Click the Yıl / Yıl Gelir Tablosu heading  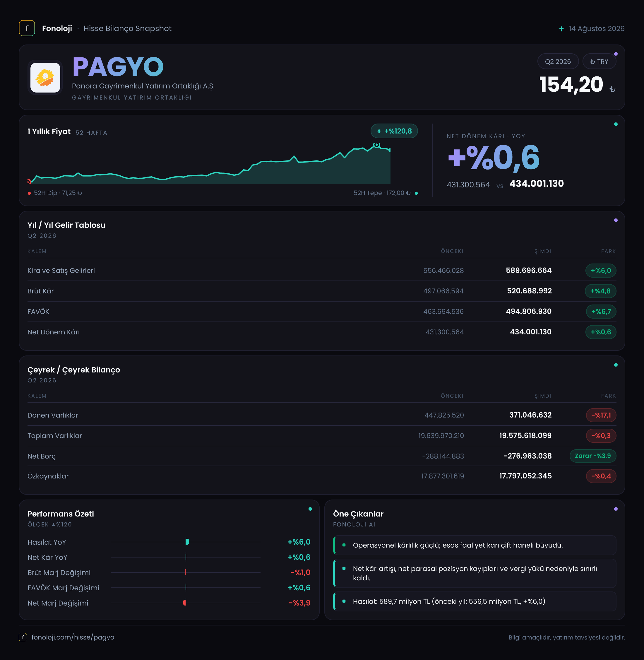pos(66,225)
